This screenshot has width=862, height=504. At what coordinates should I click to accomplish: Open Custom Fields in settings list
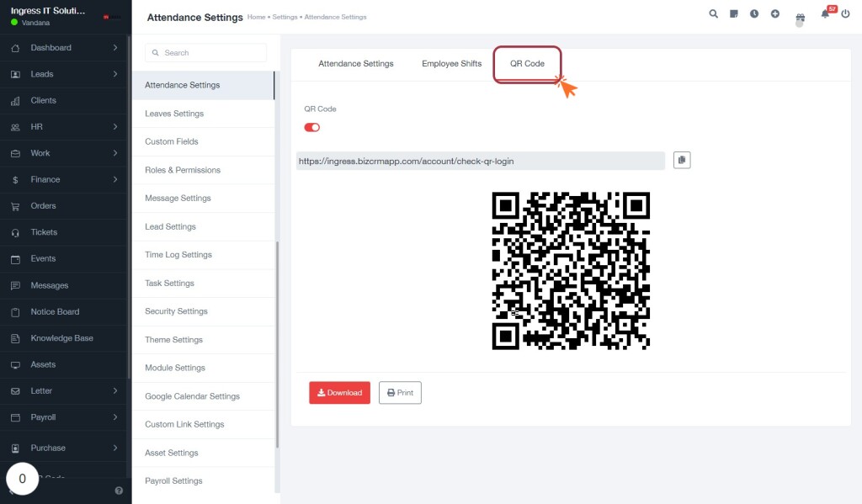click(204, 141)
